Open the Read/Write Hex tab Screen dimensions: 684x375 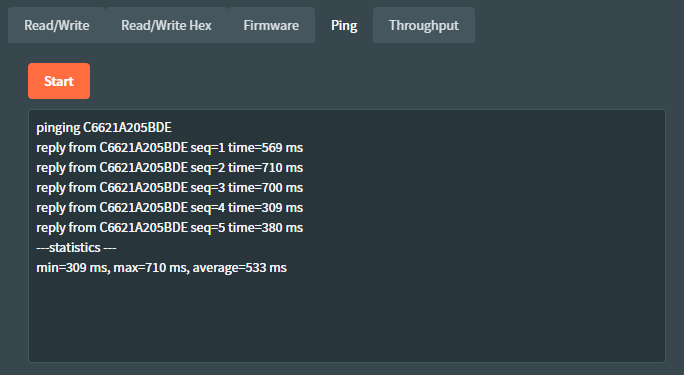click(166, 25)
